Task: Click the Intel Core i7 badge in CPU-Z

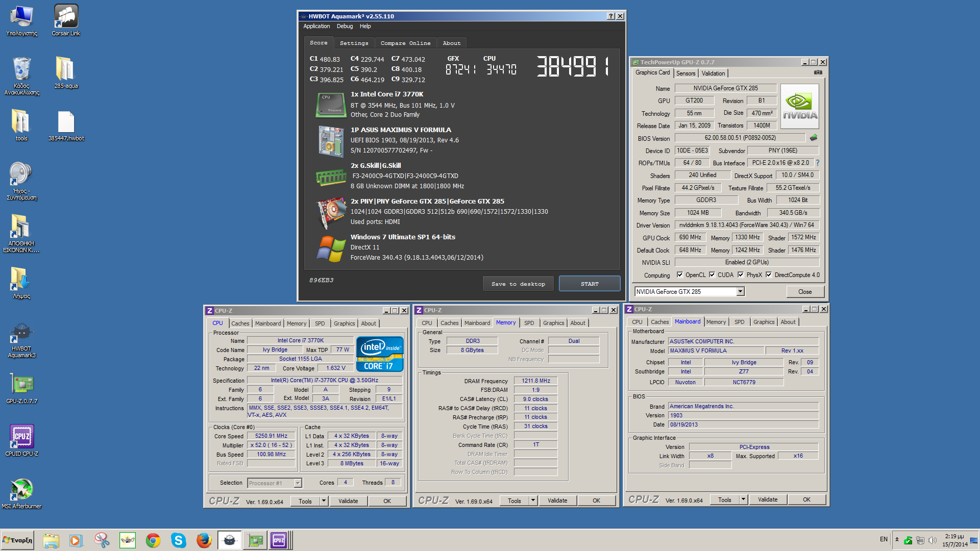Action: point(380,354)
